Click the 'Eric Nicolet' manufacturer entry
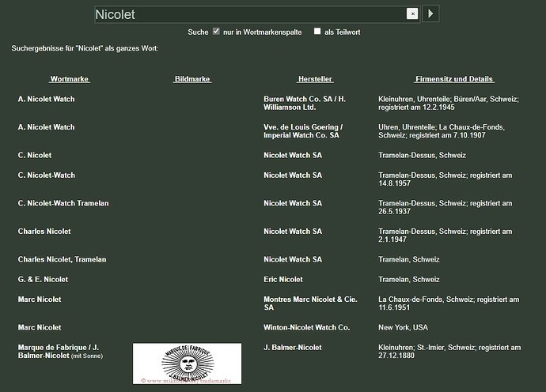Screen dimensions: 546x392 pyautogui.click(x=283, y=279)
